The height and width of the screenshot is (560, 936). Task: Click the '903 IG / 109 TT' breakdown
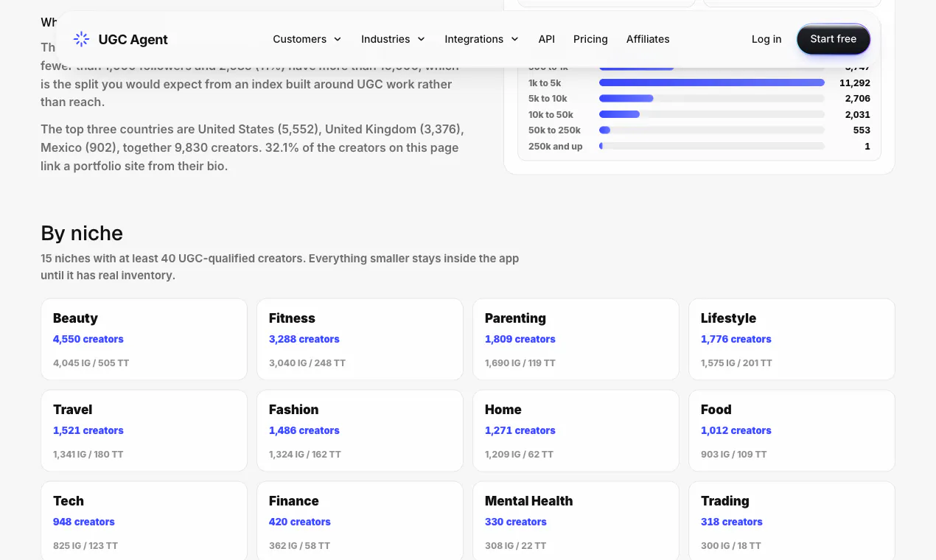733,455
